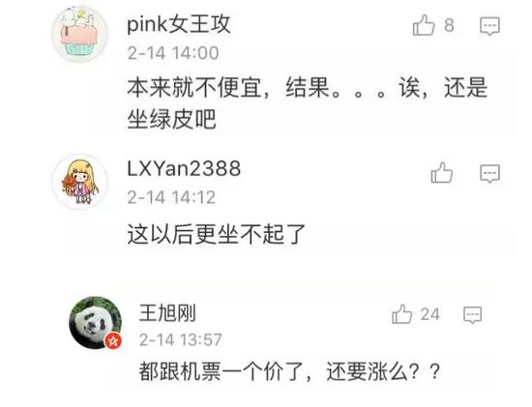Select comment text 都跟机票一个价了
This screenshot has height=407, width=532.
click(222, 372)
